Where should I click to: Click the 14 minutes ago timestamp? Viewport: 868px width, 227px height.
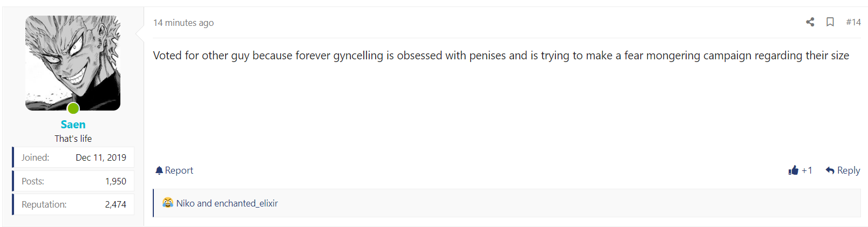coord(184,23)
